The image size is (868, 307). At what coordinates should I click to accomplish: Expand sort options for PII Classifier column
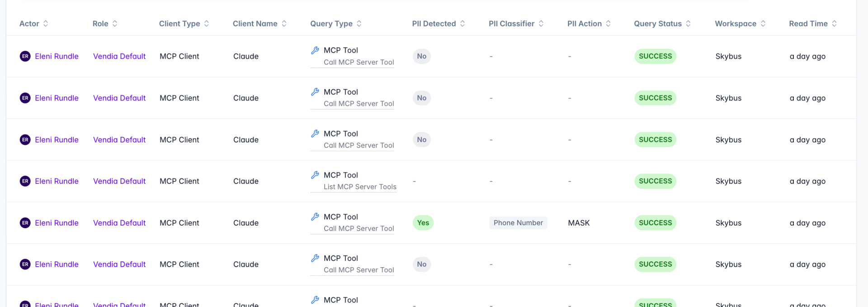click(x=541, y=24)
